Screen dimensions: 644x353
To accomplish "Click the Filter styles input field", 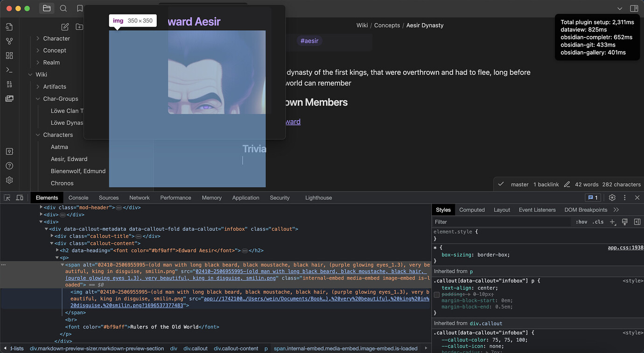I will point(502,222).
